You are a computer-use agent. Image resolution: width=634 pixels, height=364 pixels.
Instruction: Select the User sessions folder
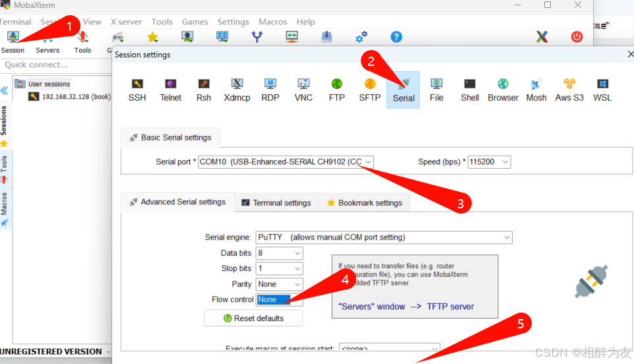coord(42,84)
